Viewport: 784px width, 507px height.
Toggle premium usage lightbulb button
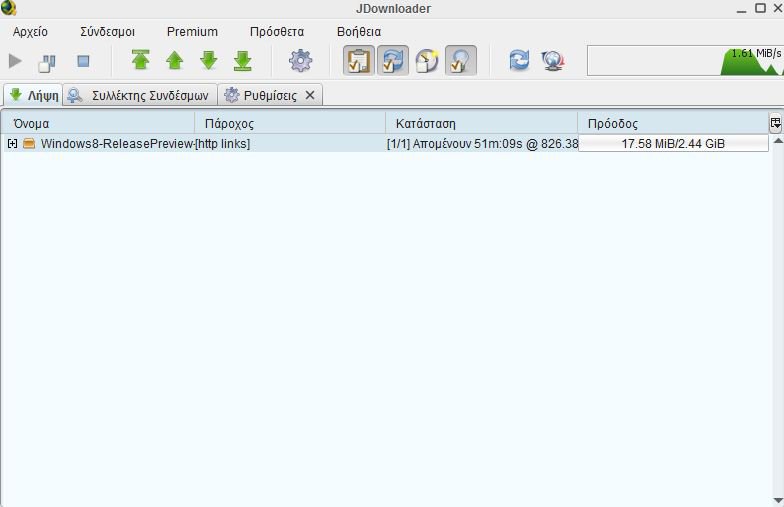click(x=460, y=60)
